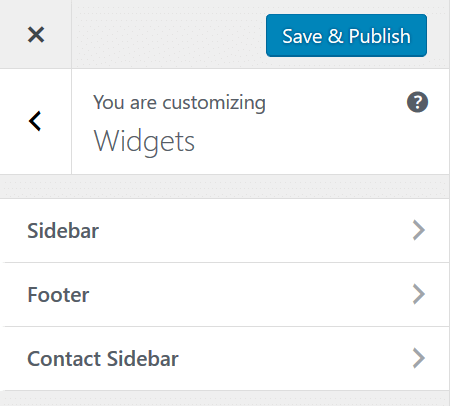450x406 pixels.
Task: Expand the Contact Sidebar chevron arrow
Action: pyautogui.click(x=419, y=358)
